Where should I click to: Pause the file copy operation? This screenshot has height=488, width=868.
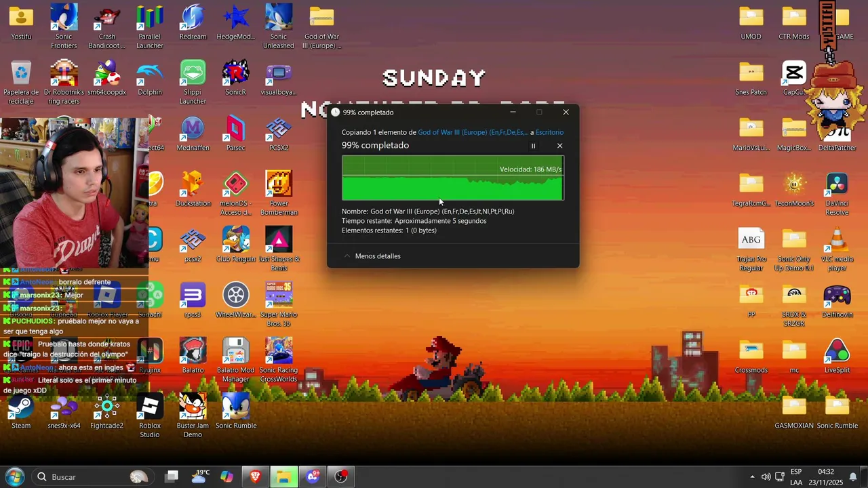pyautogui.click(x=533, y=146)
